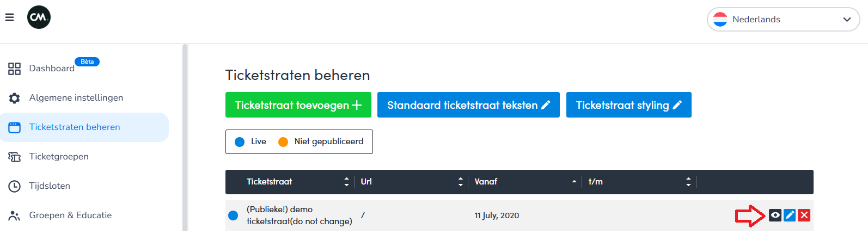Delete demo ticketstraat with red X

point(804,215)
